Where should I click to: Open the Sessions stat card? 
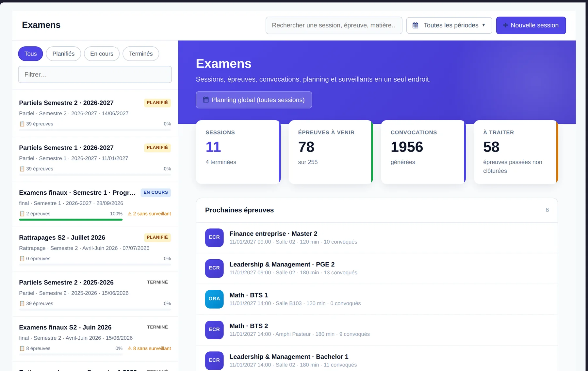pos(238,152)
